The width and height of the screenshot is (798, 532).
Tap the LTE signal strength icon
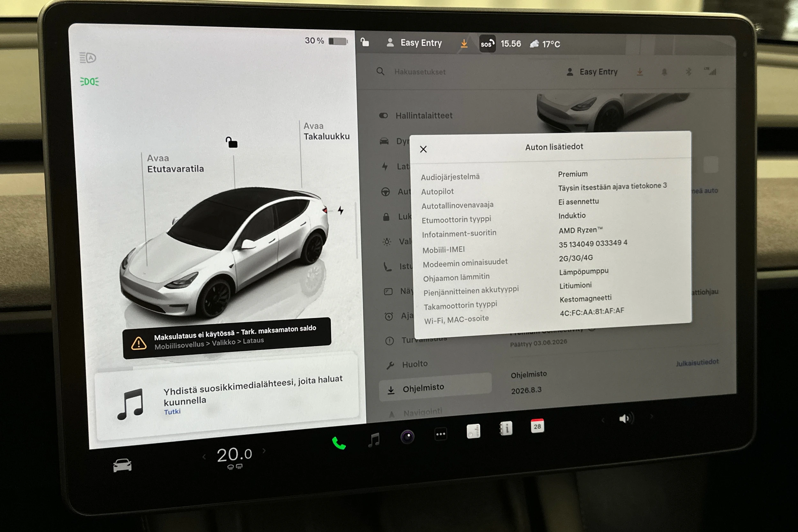pyautogui.click(x=710, y=71)
